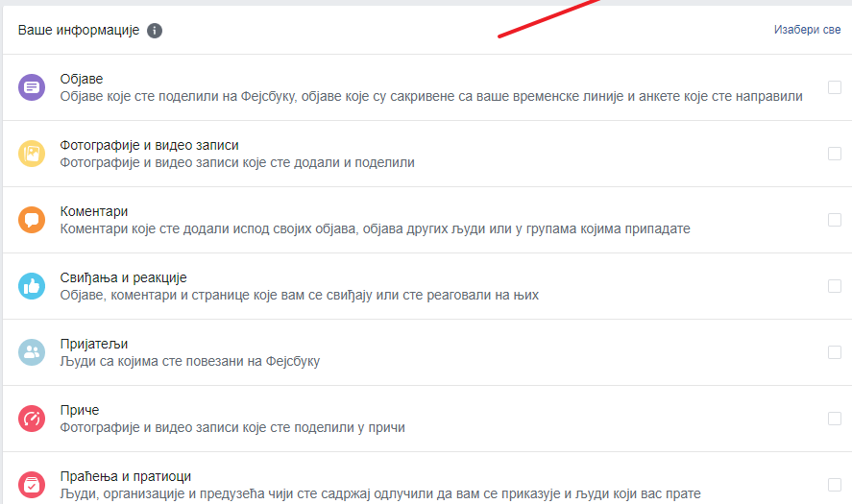852x504 pixels.
Task: Click the Изабери све link
Action: [x=807, y=30]
